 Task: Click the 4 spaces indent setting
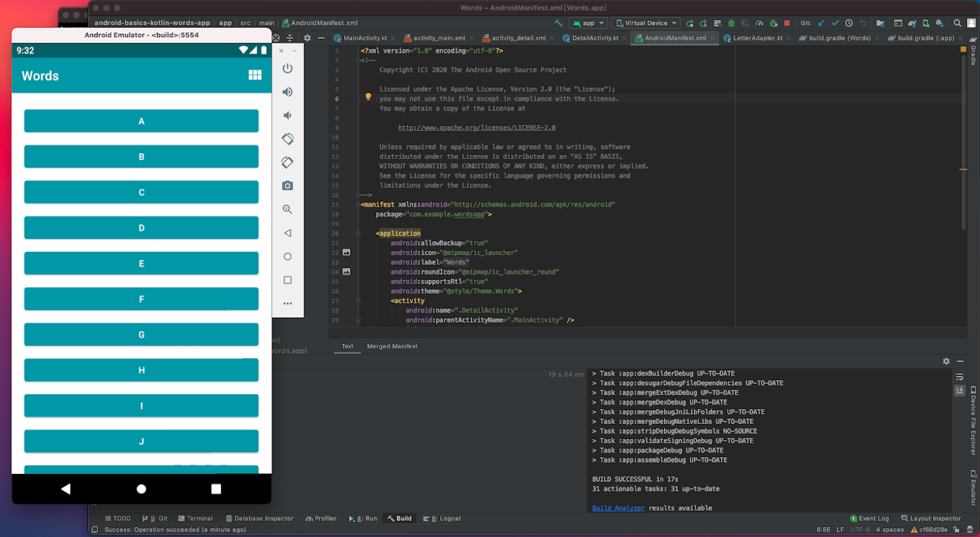tap(889, 530)
